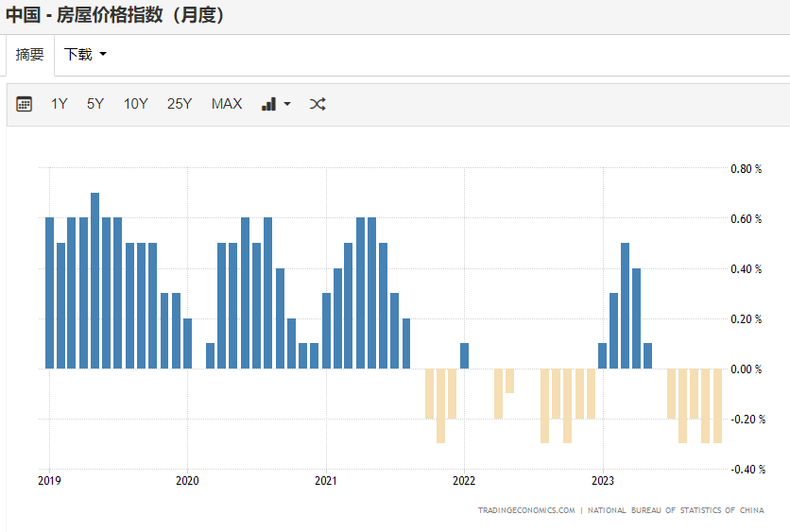790x532 pixels.
Task: Click the short -0.10% tan bar in 2022
Action: pos(510,381)
